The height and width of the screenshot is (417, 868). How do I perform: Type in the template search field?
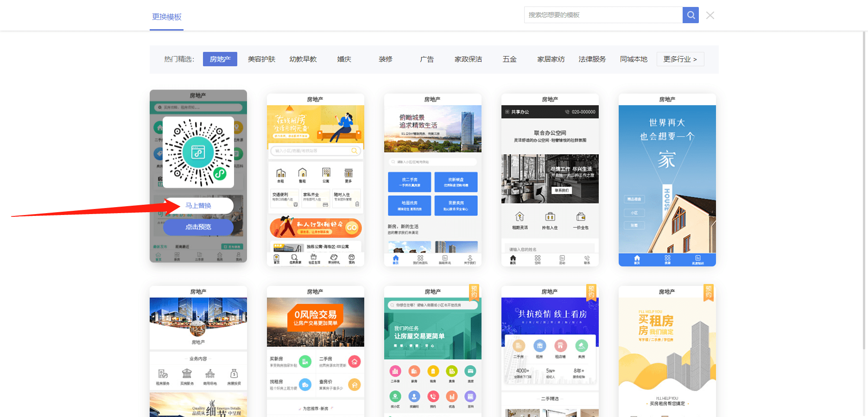click(x=603, y=15)
